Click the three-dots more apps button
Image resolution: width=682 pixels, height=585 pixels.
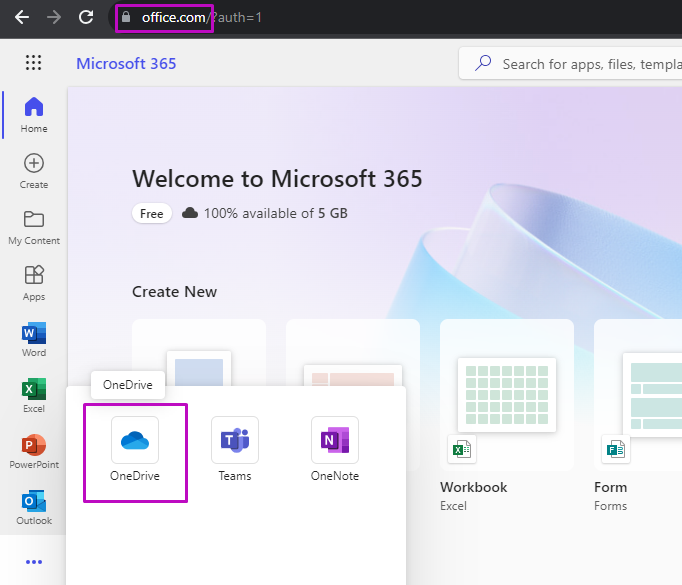pyautogui.click(x=34, y=562)
